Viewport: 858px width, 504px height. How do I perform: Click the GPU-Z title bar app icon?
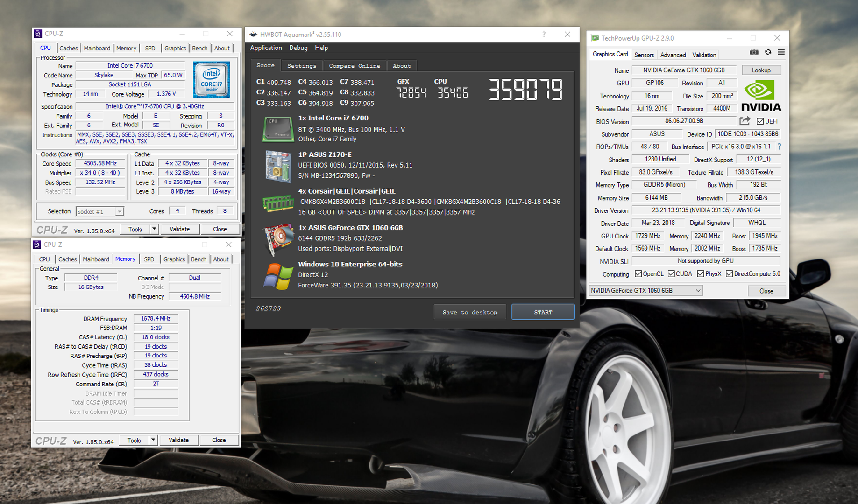tap(595, 38)
